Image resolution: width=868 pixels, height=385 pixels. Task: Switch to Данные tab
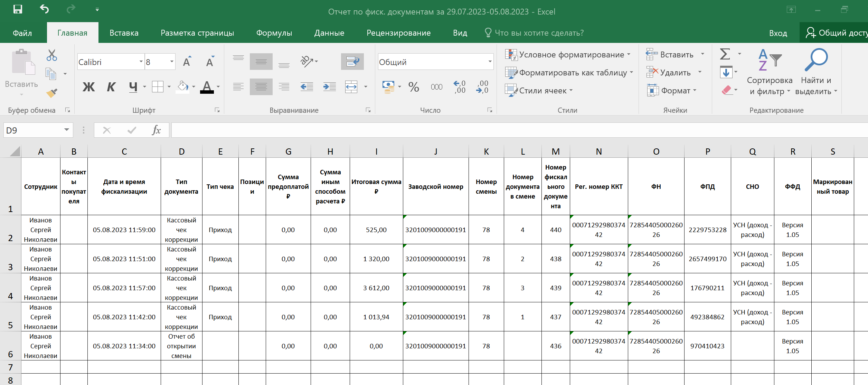point(329,33)
